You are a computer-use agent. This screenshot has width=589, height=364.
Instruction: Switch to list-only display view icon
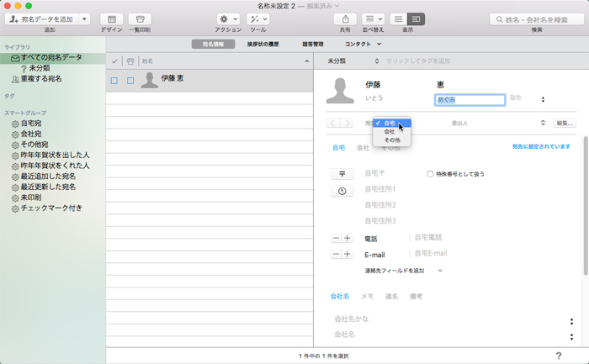point(399,18)
